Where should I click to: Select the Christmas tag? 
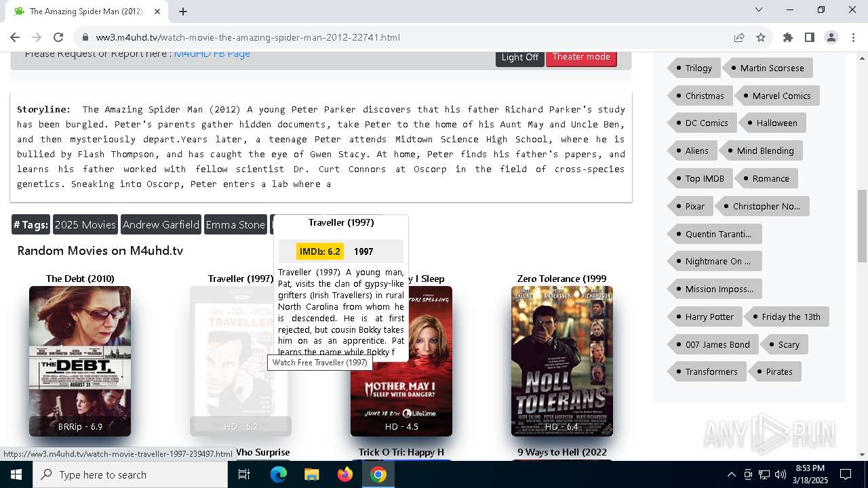coord(700,96)
